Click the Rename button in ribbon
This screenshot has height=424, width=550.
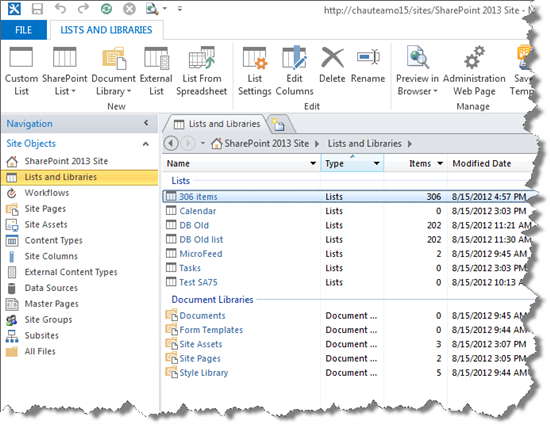(368, 65)
